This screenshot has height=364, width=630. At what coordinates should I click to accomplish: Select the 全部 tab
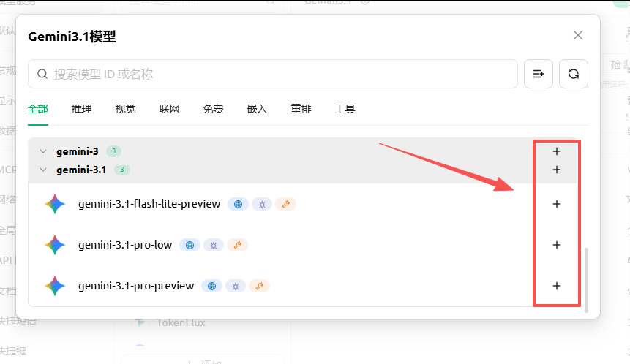[38, 109]
